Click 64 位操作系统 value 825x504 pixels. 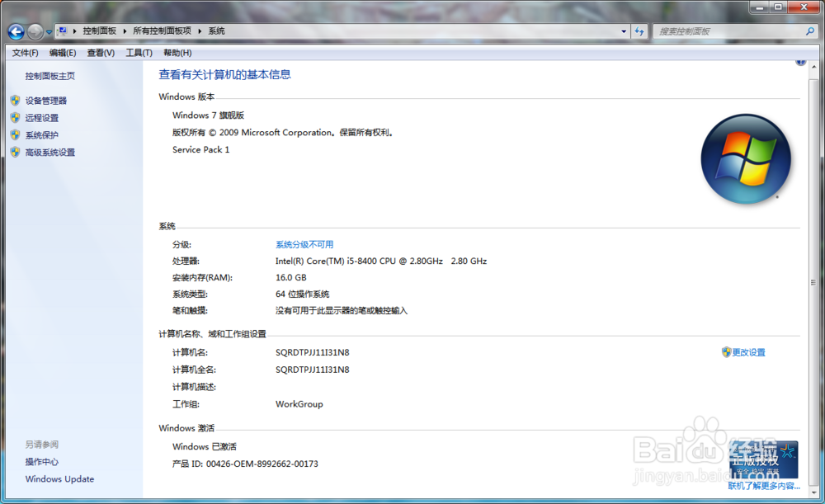click(x=303, y=294)
